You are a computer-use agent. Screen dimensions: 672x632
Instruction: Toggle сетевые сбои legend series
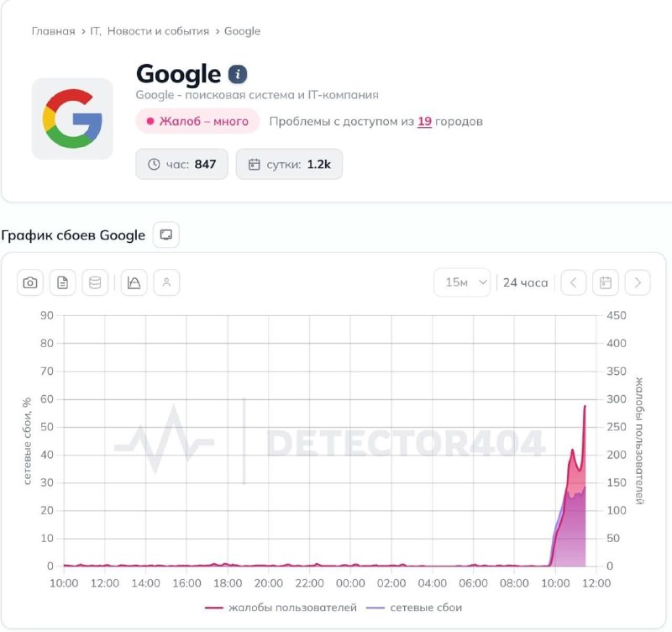(414, 608)
